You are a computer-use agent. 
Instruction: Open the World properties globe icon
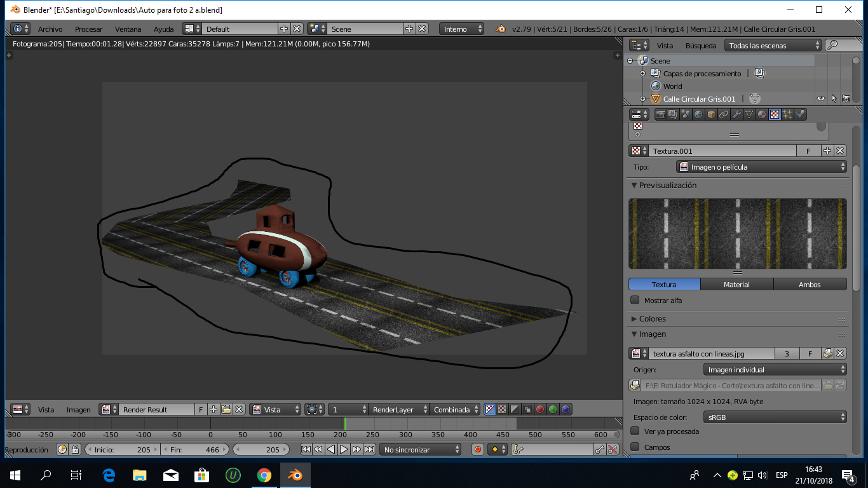click(x=698, y=114)
